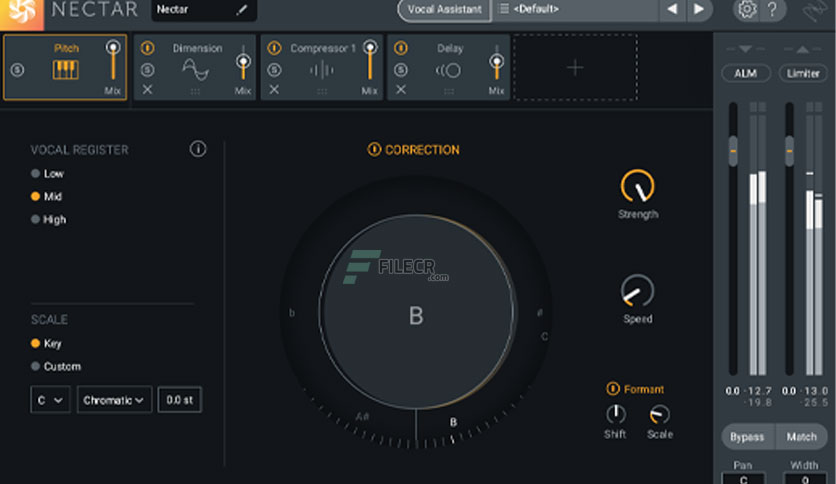Open the preset list icon beside <Default>
The width and height of the screenshot is (836, 484).
(503, 9)
